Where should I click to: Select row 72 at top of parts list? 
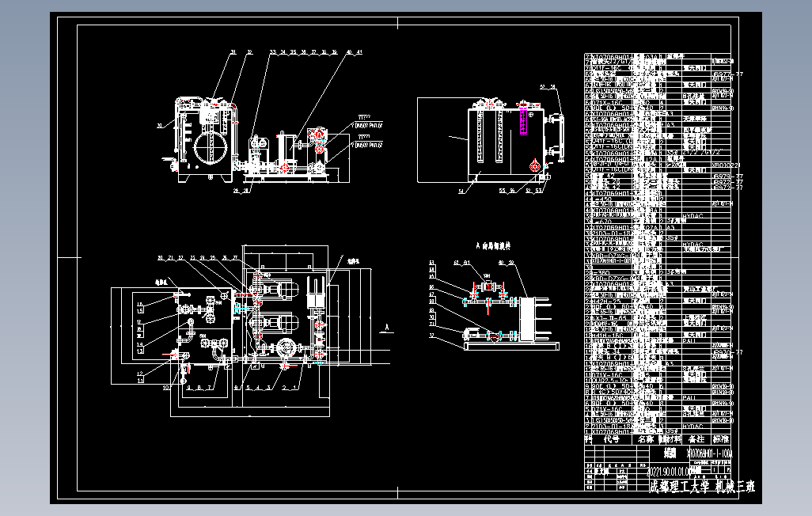pyautogui.click(x=659, y=56)
